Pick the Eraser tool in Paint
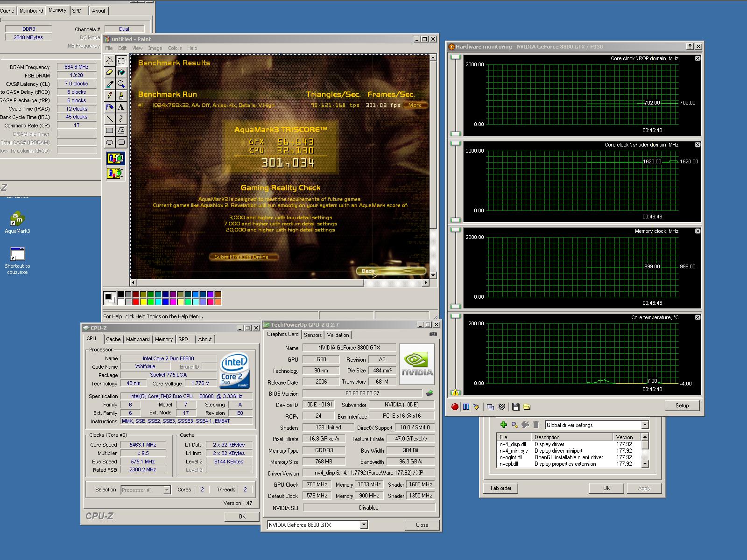Screen dimensions: 747x560 109,72
